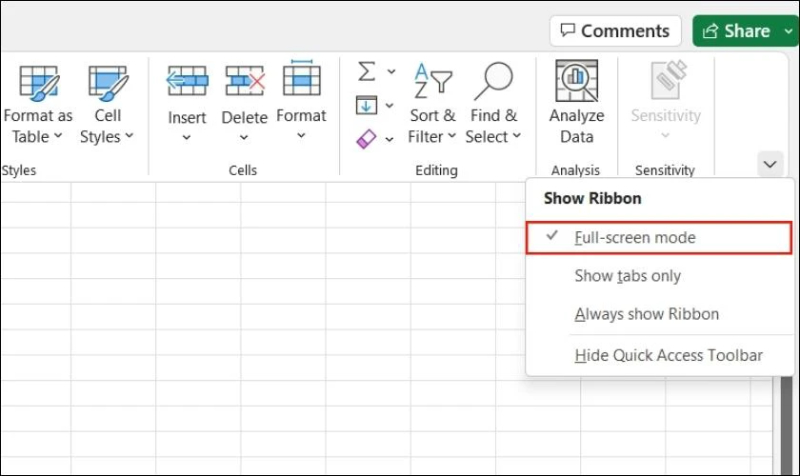
Task: Hide Quick Access Toolbar from menu
Action: click(x=668, y=355)
